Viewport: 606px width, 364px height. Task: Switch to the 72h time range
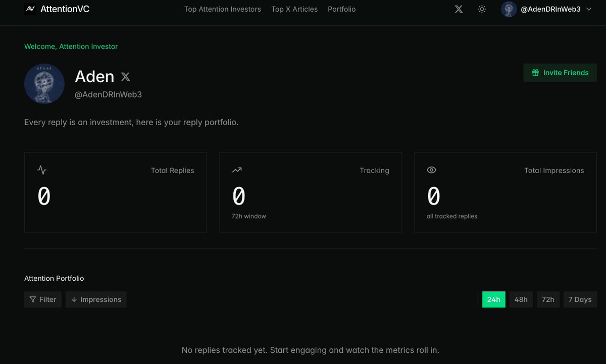[x=548, y=299]
